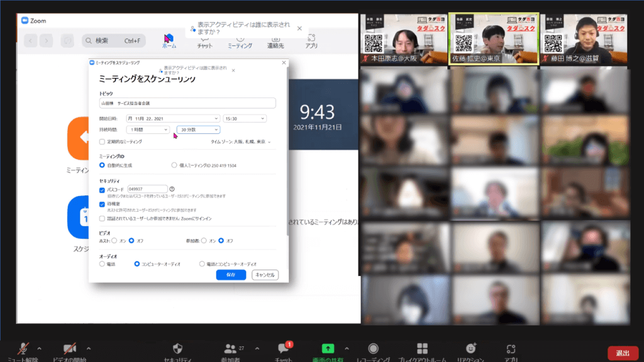Click green Share Screen icon
Viewport: 644px width, 362px height.
point(328,348)
